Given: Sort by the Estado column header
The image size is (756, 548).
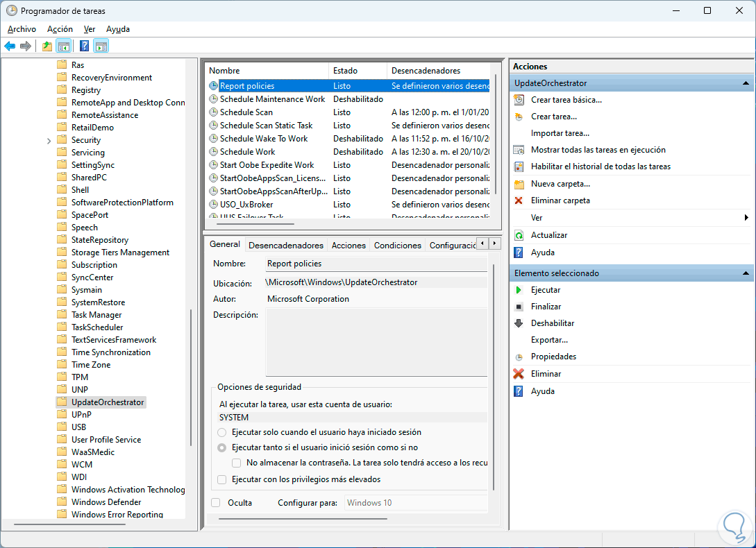Looking at the screenshot, I should (x=358, y=70).
